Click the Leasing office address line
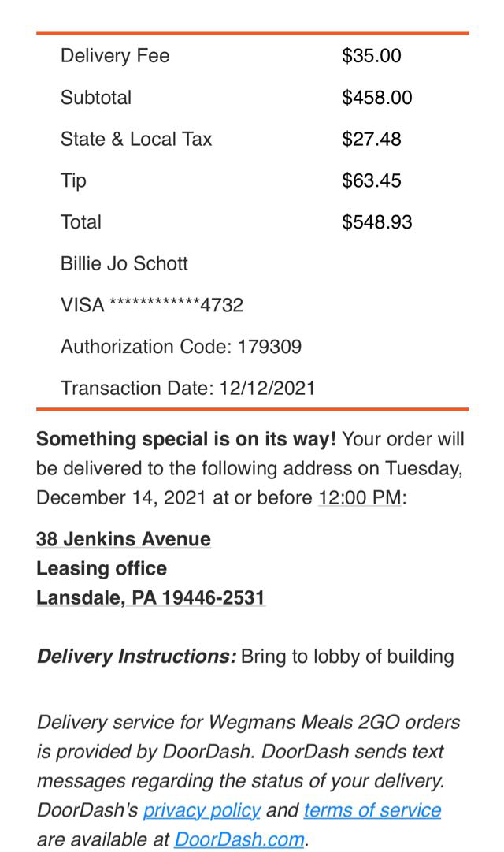Image resolution: width=504 pixels, height=852 pixels. [x=102, y=568]
